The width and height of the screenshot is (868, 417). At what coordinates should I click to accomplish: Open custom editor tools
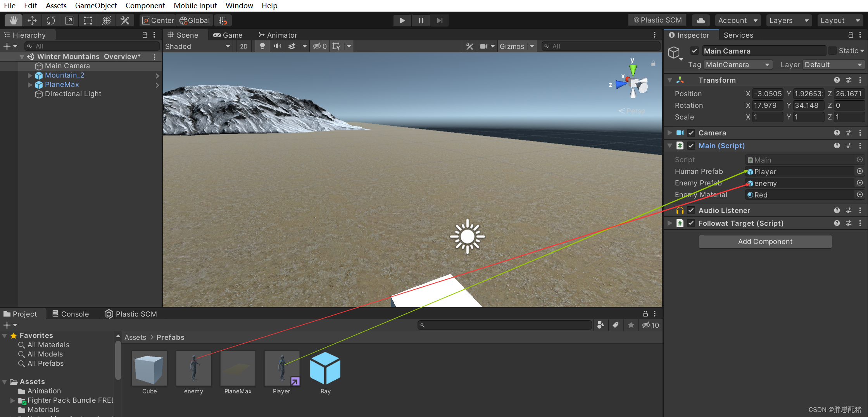coord(125,20)
